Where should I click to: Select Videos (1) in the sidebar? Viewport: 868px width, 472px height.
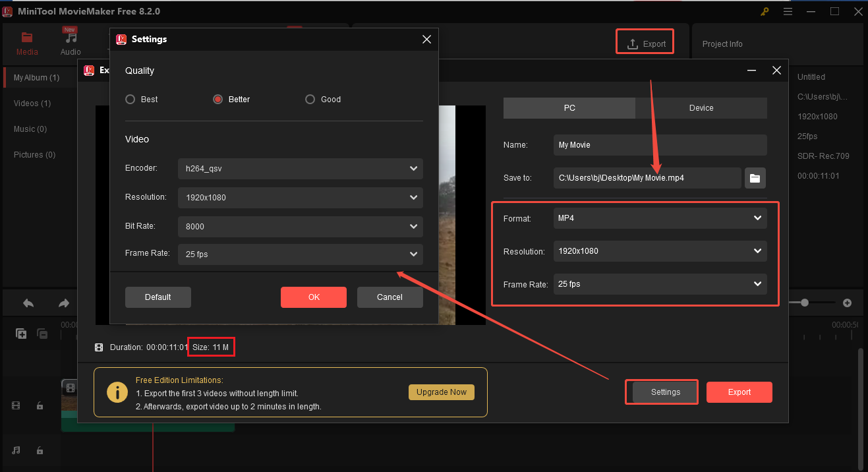pos(32,103)
